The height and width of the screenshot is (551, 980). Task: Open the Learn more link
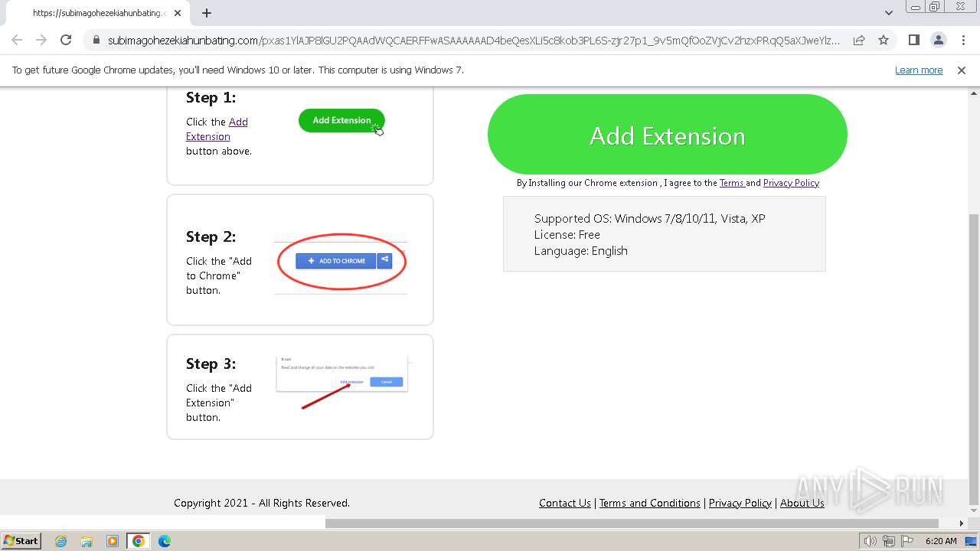(x=919, y=70)
